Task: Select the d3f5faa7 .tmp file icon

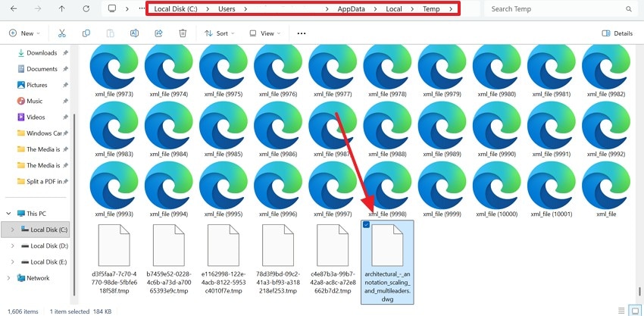Action: [114, 246]
